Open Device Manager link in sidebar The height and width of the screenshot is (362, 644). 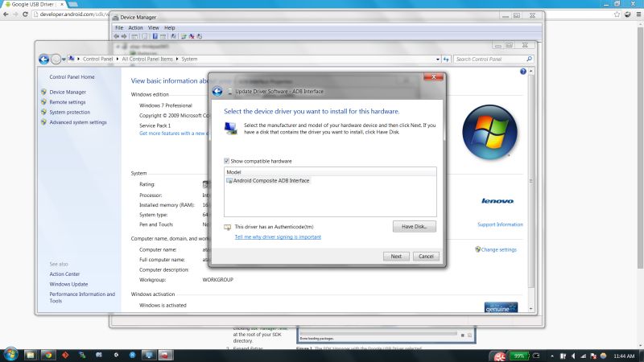[68, 92]
